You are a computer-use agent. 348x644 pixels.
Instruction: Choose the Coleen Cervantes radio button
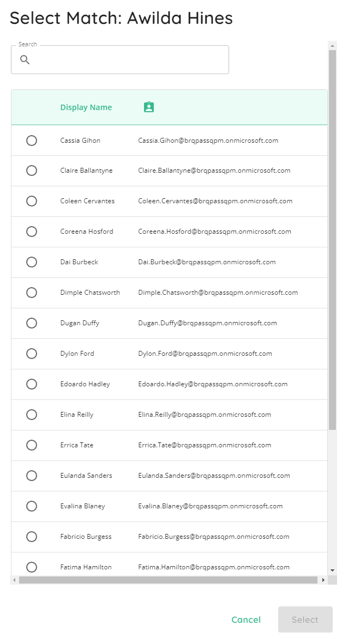[x=32, y=201]
